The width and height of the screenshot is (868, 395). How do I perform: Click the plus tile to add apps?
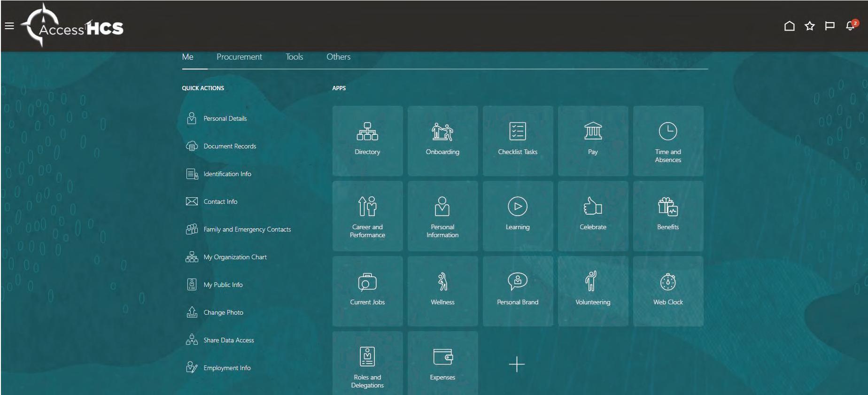517,364
